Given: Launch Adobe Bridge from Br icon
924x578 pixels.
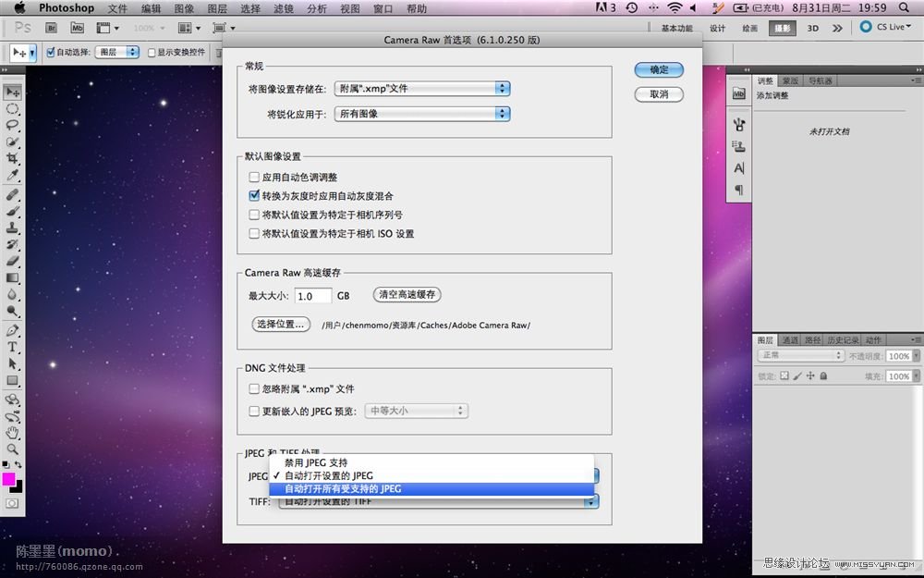Looking at the screenshot, I should tap(51, 28).
